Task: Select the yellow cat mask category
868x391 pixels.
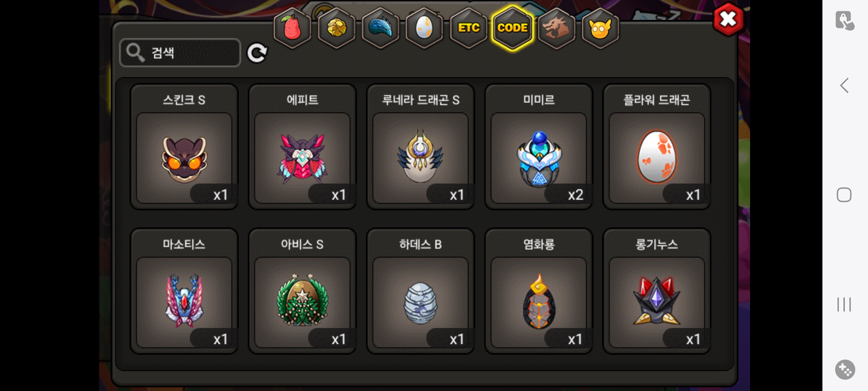Action: click(600, 28)
